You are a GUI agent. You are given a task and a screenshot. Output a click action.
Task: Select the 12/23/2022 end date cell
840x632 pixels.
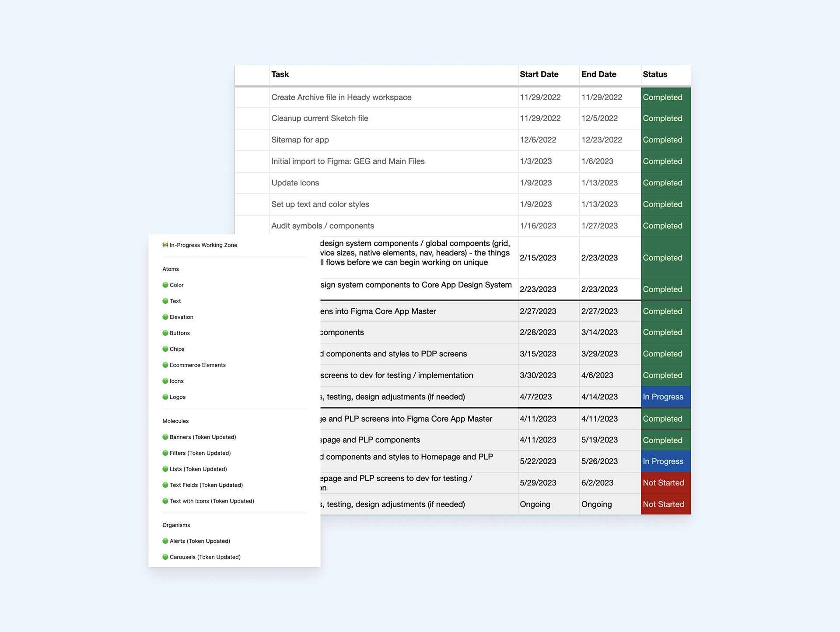click(x=610, y=140)
